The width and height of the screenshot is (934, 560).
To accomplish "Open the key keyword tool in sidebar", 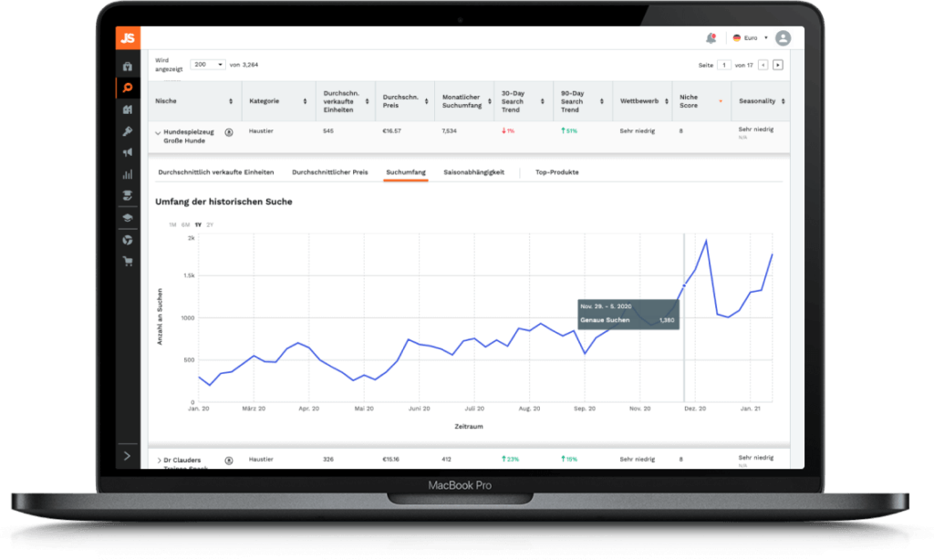I will pyautogui.click(x=128, y=131).
